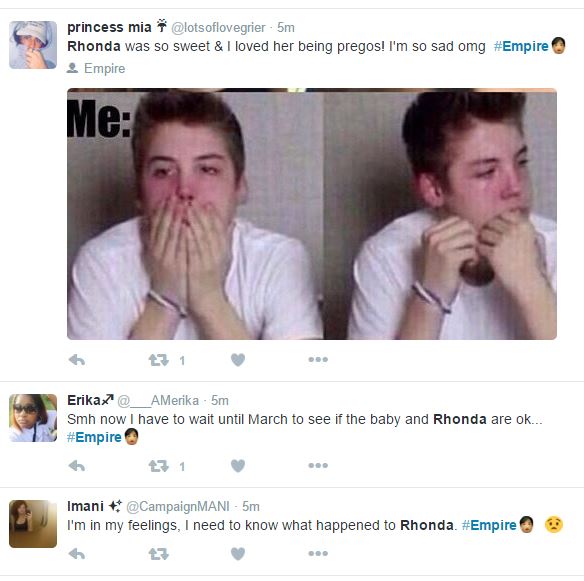Open more options on Erika's tweet
584x581 pixels.
(318, 465)
